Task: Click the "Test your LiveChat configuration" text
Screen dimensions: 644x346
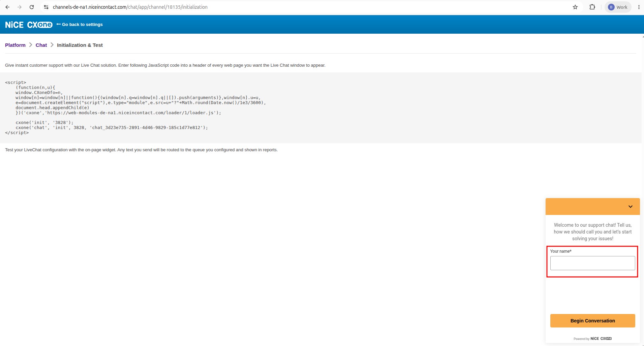Action: [141, 150]
